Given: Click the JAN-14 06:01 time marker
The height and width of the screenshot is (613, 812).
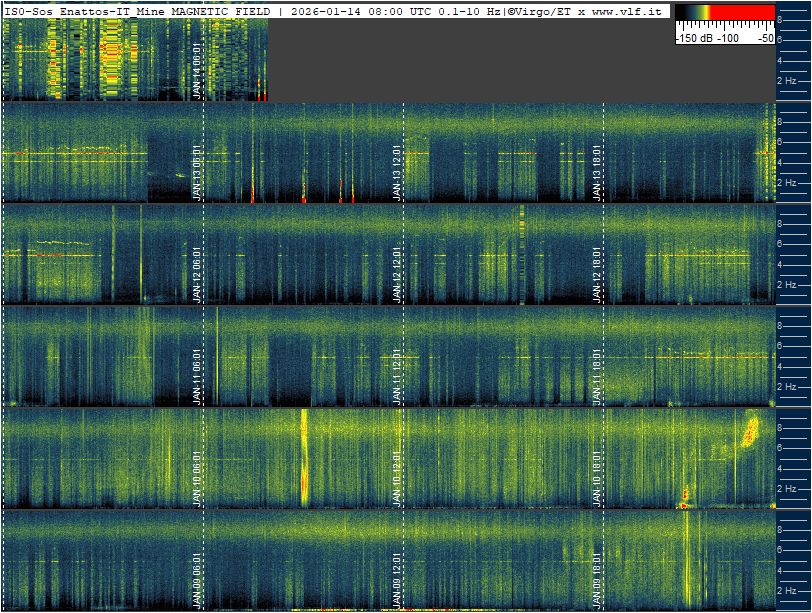Looking at the screenshot, I should 197,70.
